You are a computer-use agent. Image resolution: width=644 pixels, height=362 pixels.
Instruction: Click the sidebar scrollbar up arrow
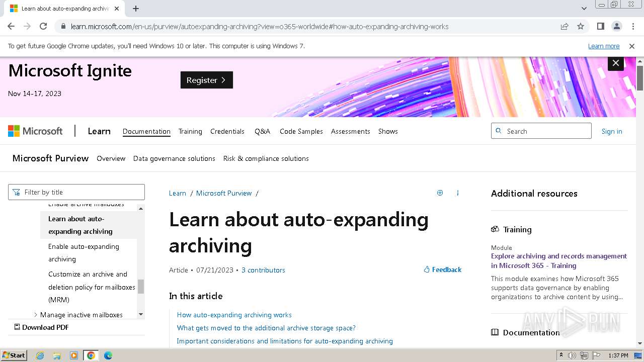[141, 208]
